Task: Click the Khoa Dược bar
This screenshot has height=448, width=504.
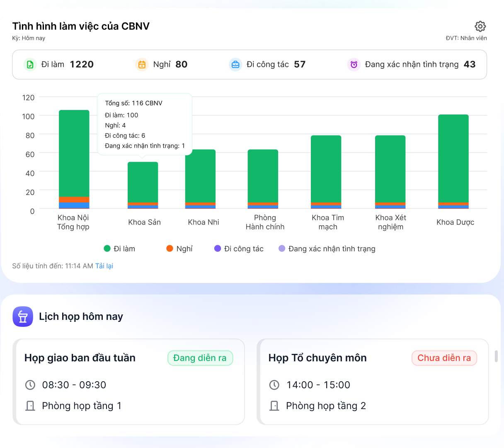Action: (453, 161)
